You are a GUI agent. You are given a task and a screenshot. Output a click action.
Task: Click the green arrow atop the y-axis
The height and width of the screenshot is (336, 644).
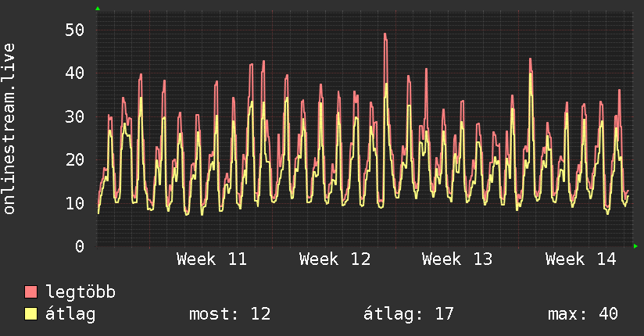pos(98,9)
